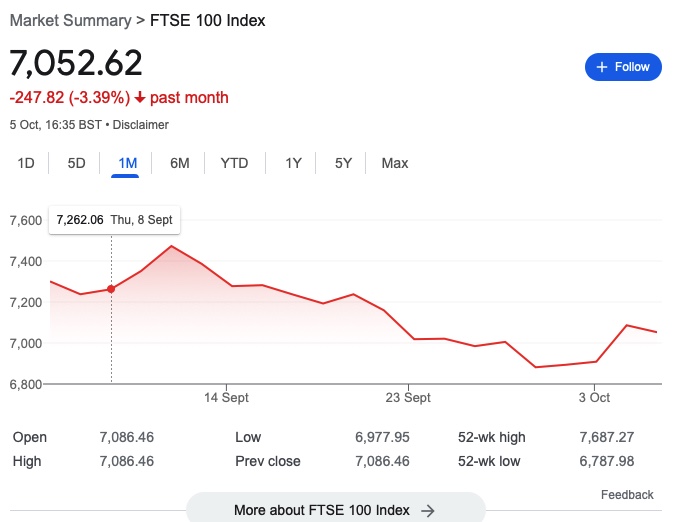Click the plus icon on Follow
691x522 pixels.
[602, 67]
